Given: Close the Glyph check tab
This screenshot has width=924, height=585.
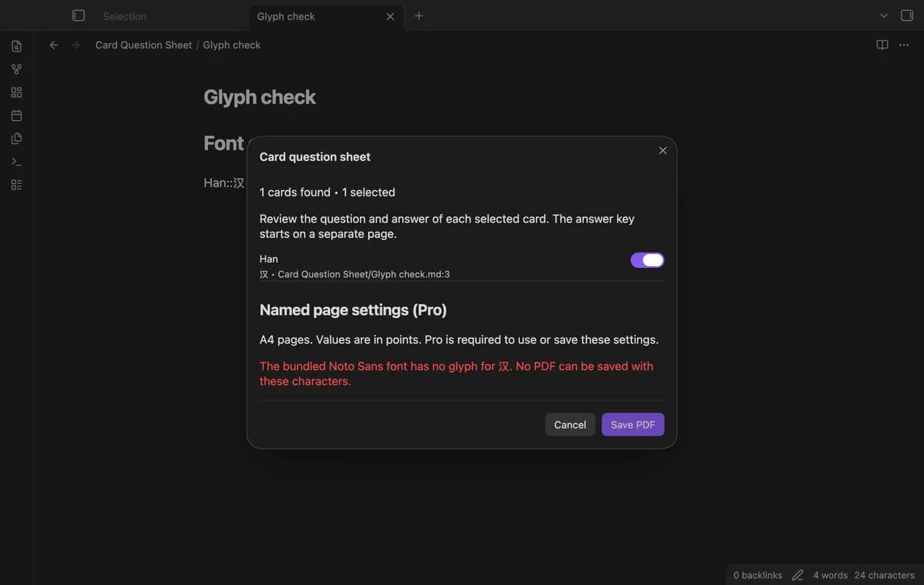Looking at the screenshot, I should (x=390, y=16).
